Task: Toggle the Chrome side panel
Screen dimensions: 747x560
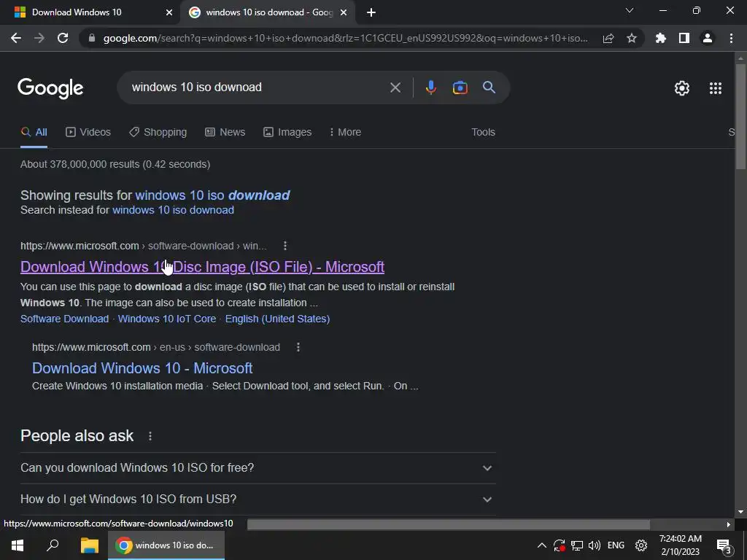Action: click(684, 38)
